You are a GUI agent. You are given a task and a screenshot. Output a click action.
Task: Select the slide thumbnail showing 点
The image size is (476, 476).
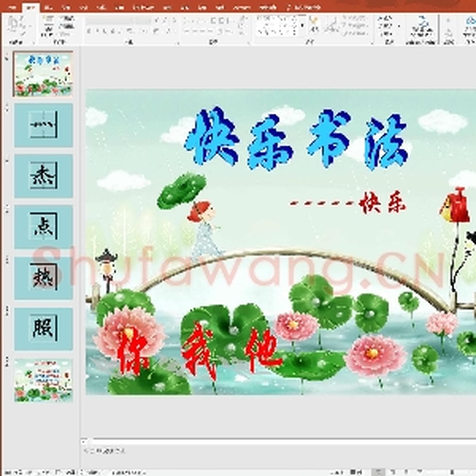(43, 227)
